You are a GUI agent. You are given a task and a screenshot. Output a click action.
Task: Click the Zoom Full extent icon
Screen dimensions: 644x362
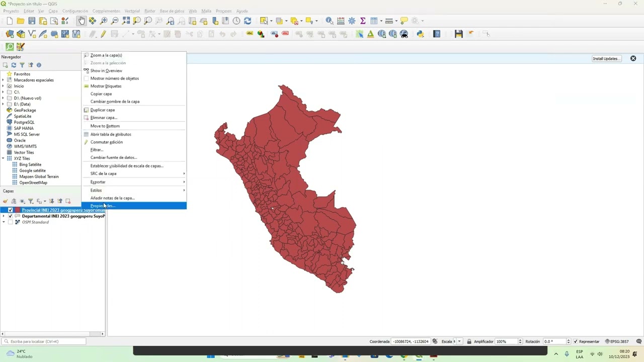tap(126, 21)
